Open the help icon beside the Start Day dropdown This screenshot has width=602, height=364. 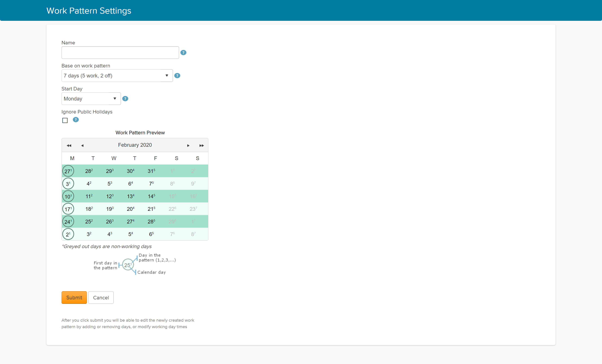click(125, 99)
